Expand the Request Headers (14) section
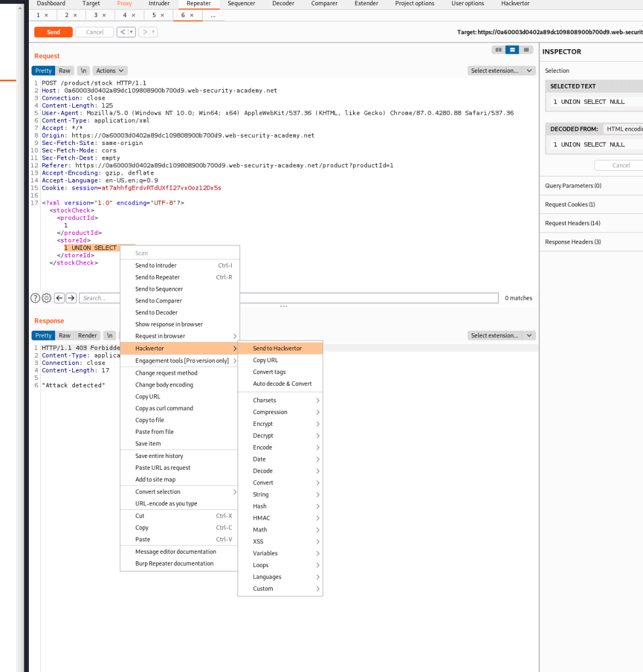The width and height of the screenshot is (643, 672). point(572,223)
